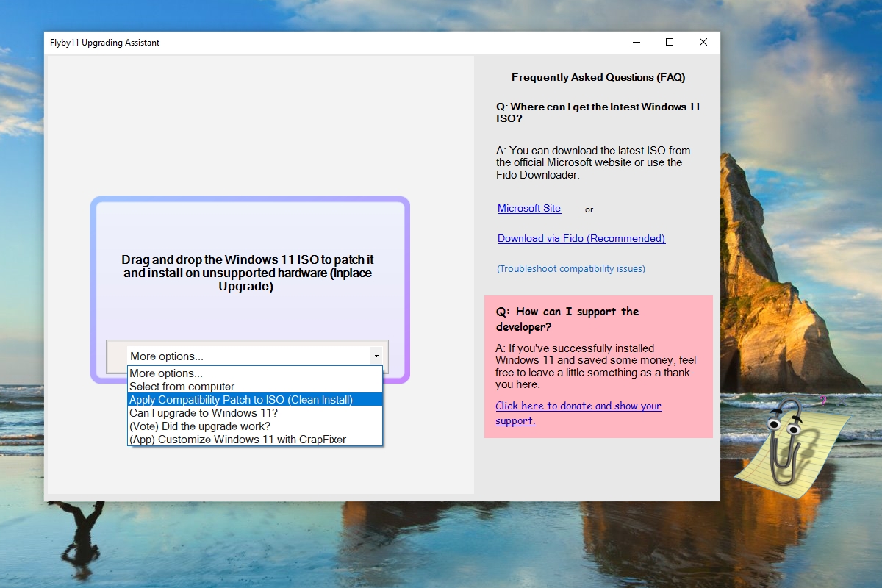This screenshot has height=588, width=882.
Task: Click the answer text about saving some money
Action: click(596, 367)
